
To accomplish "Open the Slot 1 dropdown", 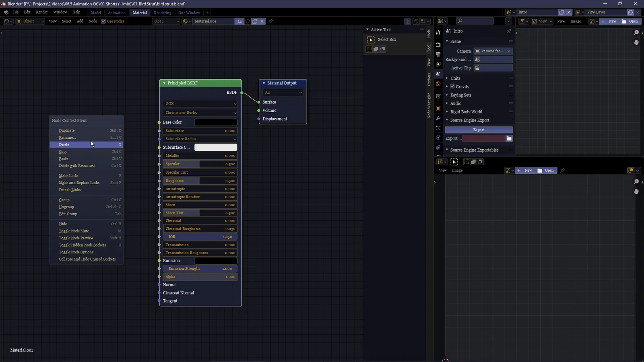I will point(166,21).
